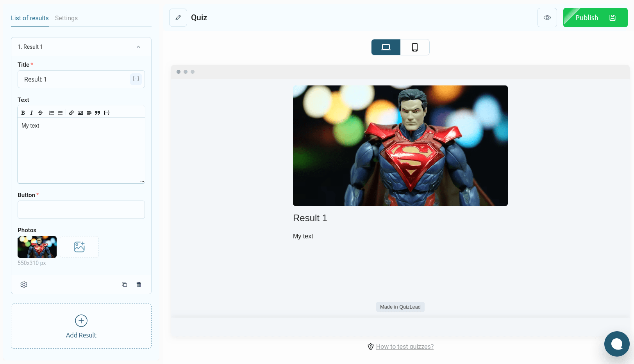
Task: Open the chat support bubble
Action: tap(617, 344)
